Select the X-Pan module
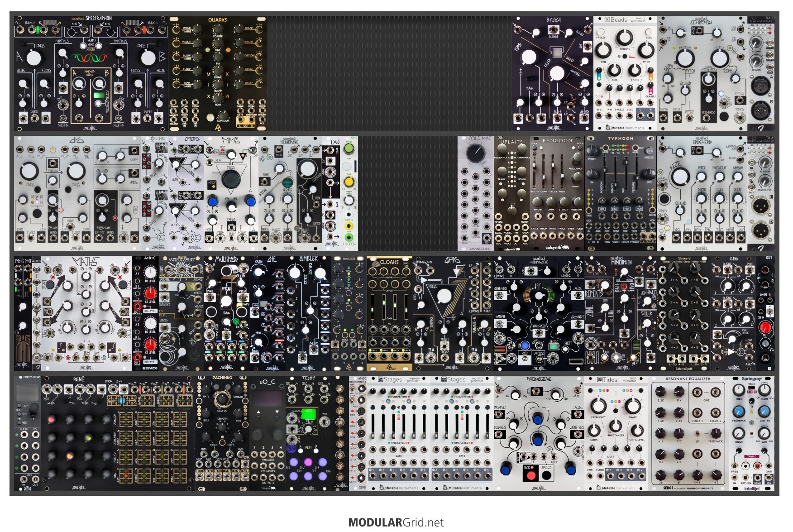 click(734, 314)
